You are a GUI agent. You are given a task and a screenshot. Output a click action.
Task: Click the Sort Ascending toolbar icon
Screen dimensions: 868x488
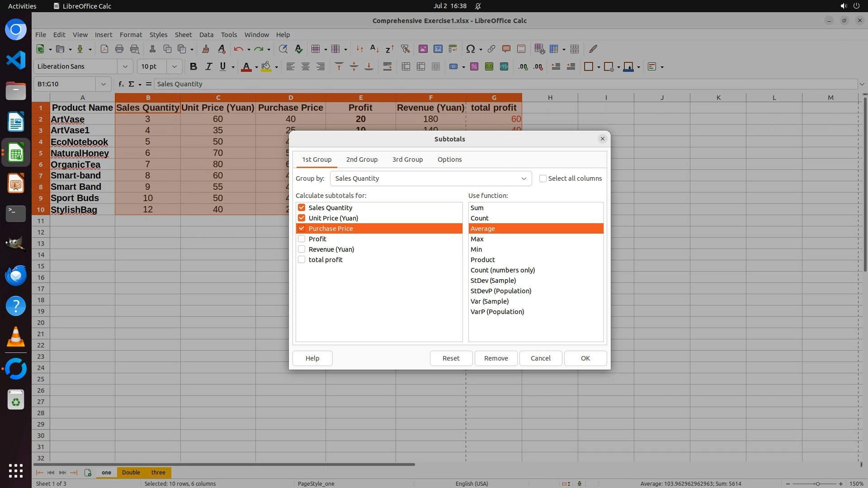pos(374,49)
